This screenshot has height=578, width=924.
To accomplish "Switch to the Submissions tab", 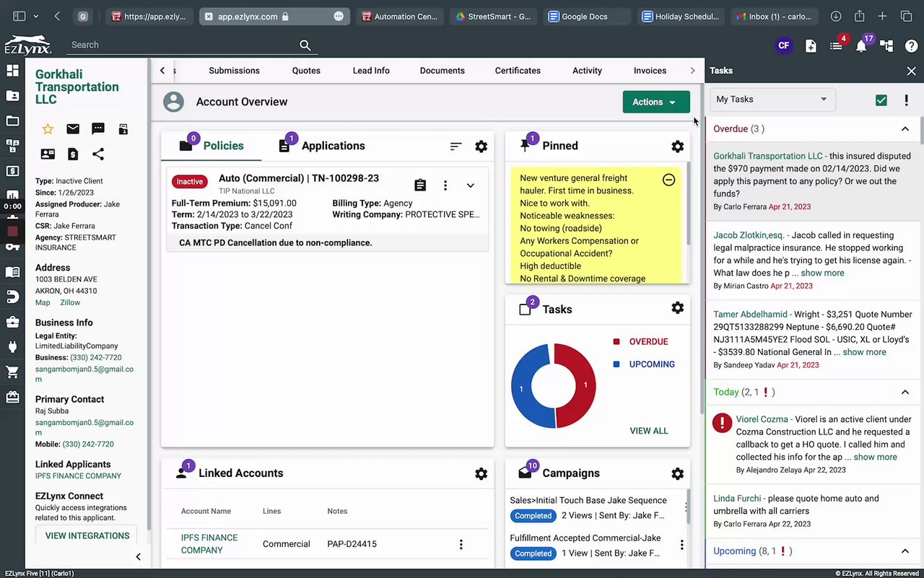I will 234,71.
